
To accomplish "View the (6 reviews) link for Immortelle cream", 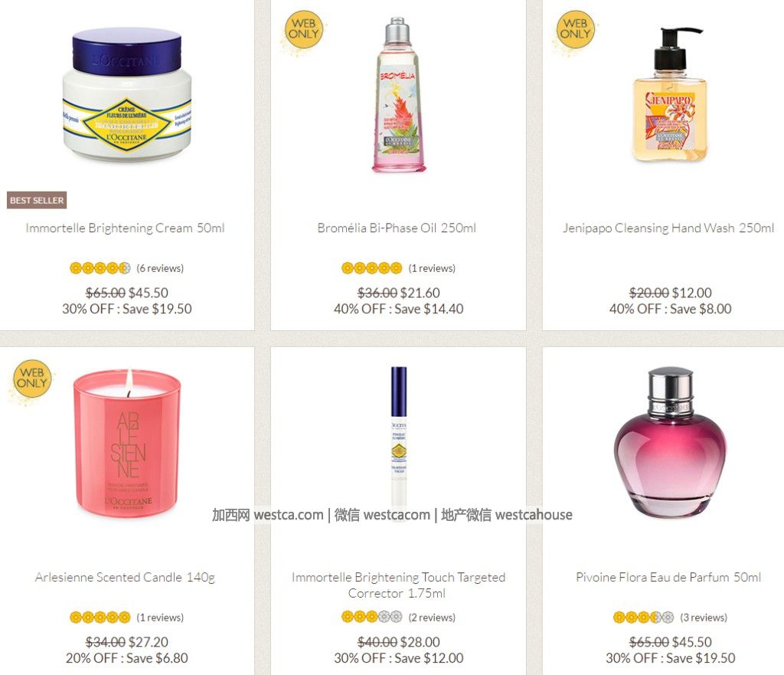I will 160,268.
